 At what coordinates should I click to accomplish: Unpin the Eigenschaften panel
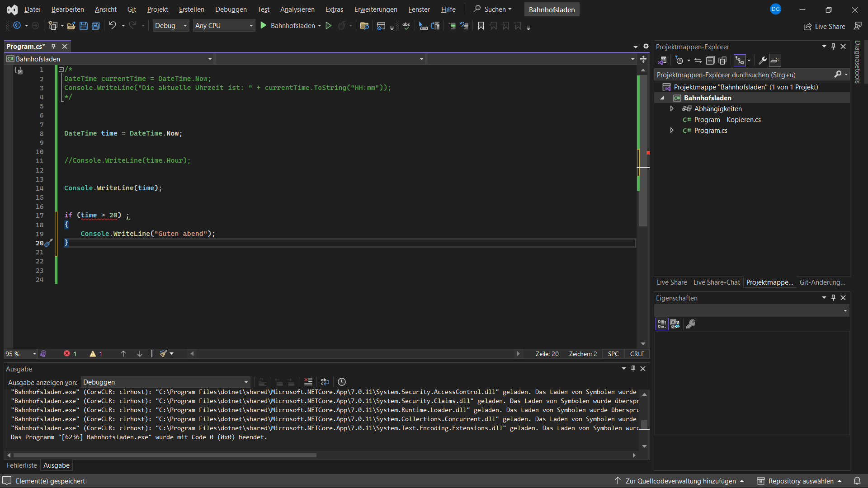coord(832,297)
